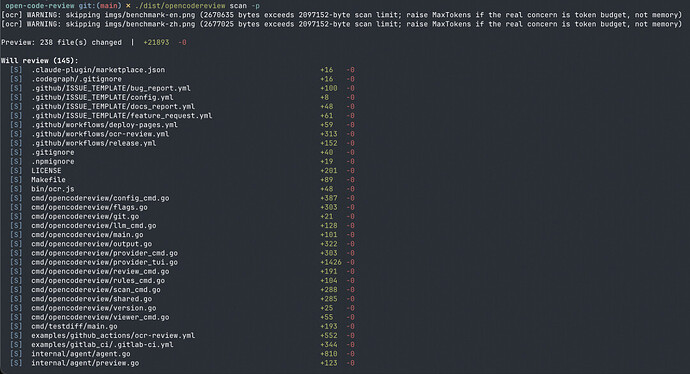Select cmd/opencodereview/provider_tui.go file entry
The height and width of the screenshot is (374, 690).
point(104,262)
